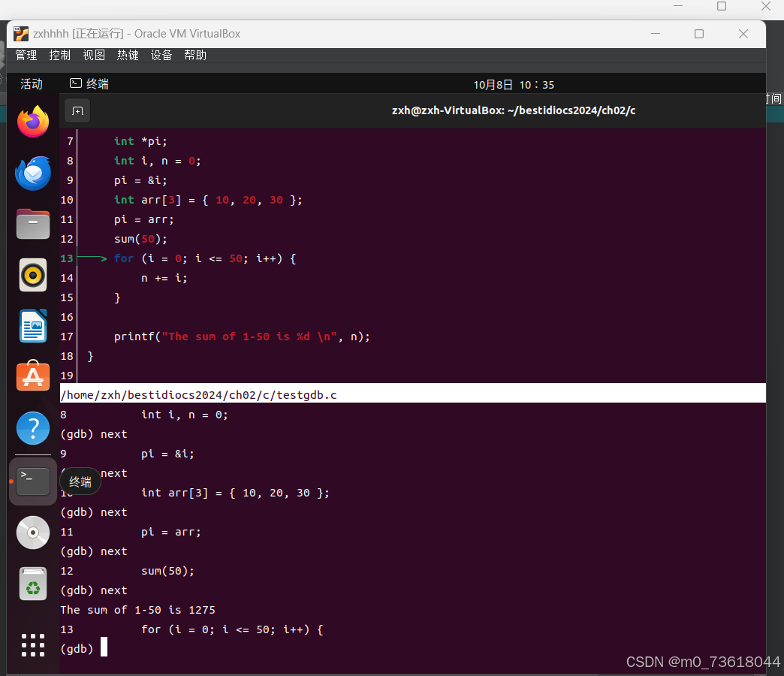Open the 帮助 Help menu
784x676 pixels.
click(194, 55)
